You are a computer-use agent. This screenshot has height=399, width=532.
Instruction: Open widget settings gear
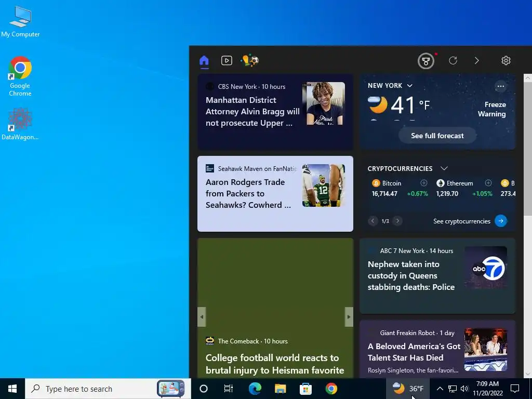tap(506, 61)
